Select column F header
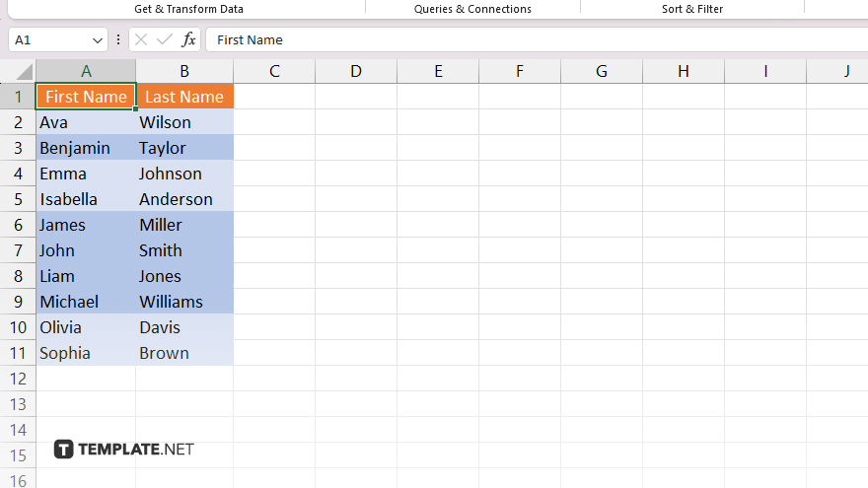This screenshot has height=488, width=868. coord(520,71)
